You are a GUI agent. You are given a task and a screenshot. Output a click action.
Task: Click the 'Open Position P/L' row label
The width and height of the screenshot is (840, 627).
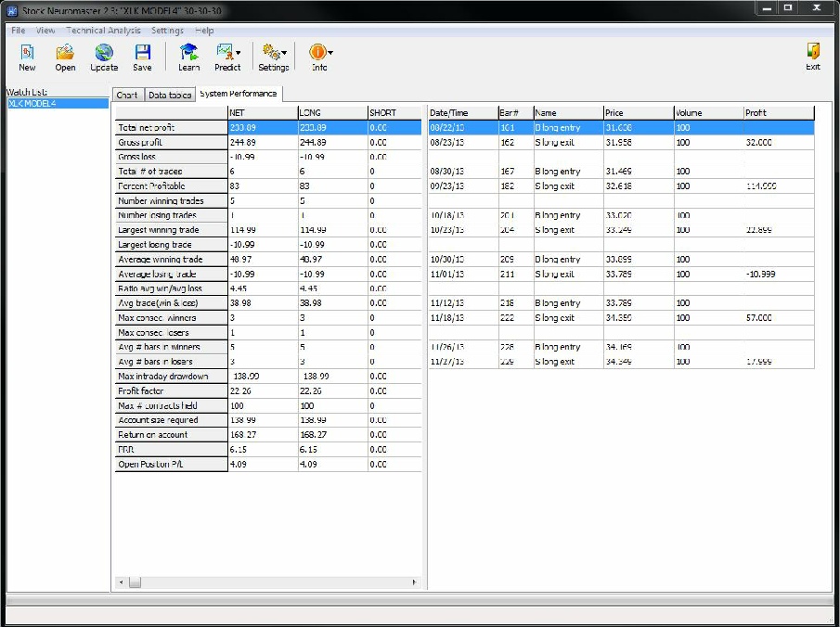(172, 465)
